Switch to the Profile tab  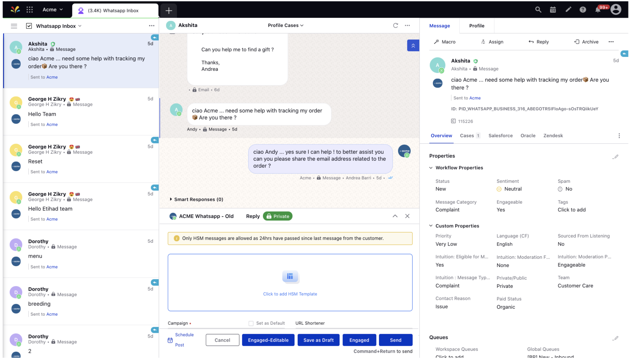coord(476,25)
